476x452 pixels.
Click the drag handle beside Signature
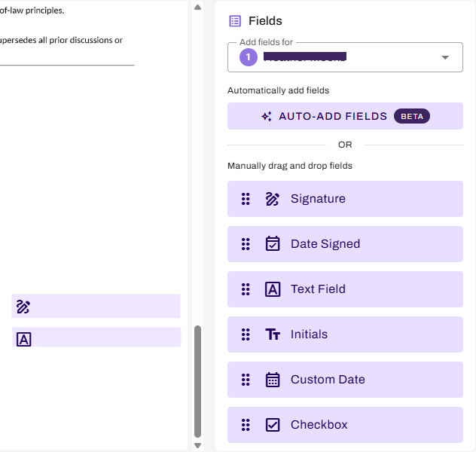pyautogui.click(x=246, y=199)
